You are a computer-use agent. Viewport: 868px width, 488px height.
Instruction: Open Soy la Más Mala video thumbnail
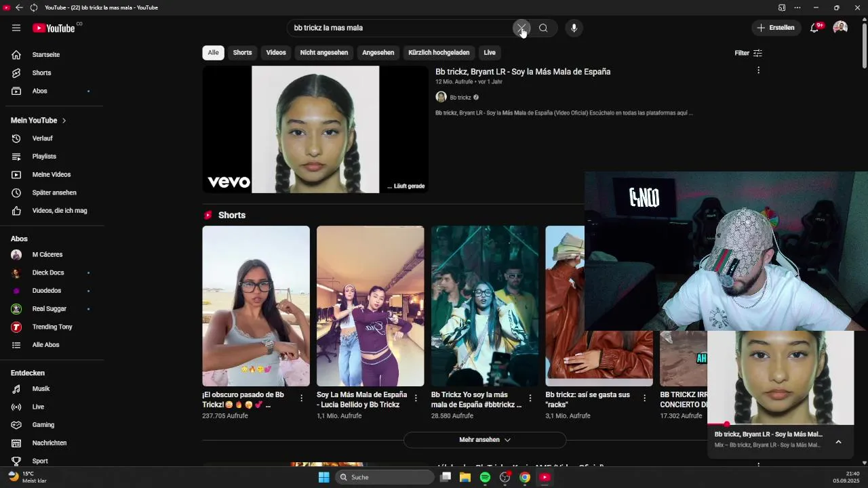[x=315, y=129]
